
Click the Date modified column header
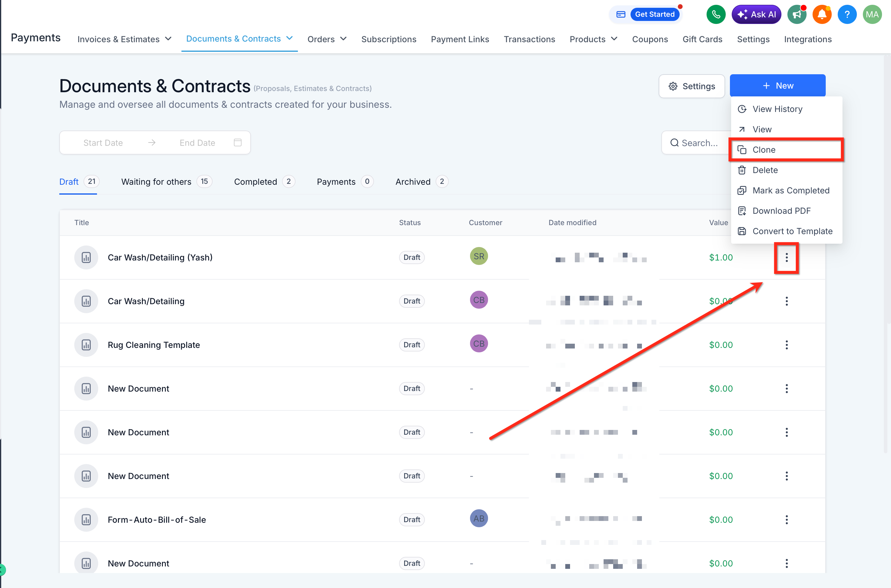tap(572, 222)
